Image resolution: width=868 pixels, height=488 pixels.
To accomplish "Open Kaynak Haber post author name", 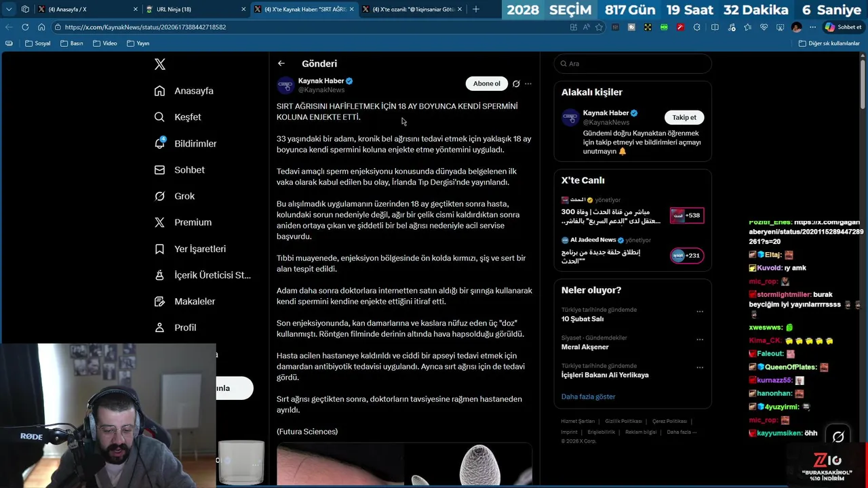I will pyautogui.click(x=321, y=81).
